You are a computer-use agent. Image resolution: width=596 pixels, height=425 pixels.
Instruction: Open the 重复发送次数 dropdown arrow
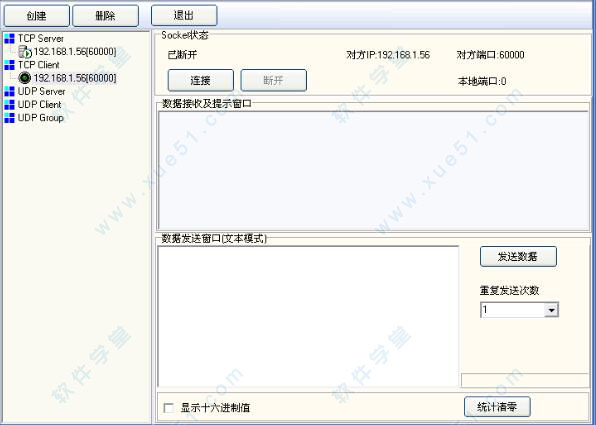click(x=552, y=310)
